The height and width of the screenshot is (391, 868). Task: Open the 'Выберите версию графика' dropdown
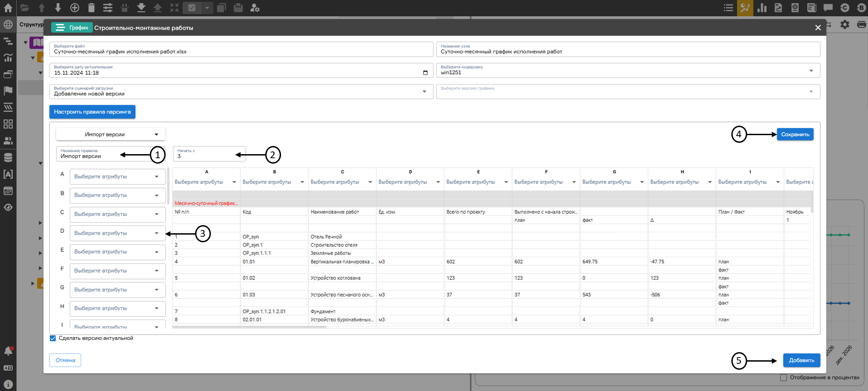pos(628,91)
